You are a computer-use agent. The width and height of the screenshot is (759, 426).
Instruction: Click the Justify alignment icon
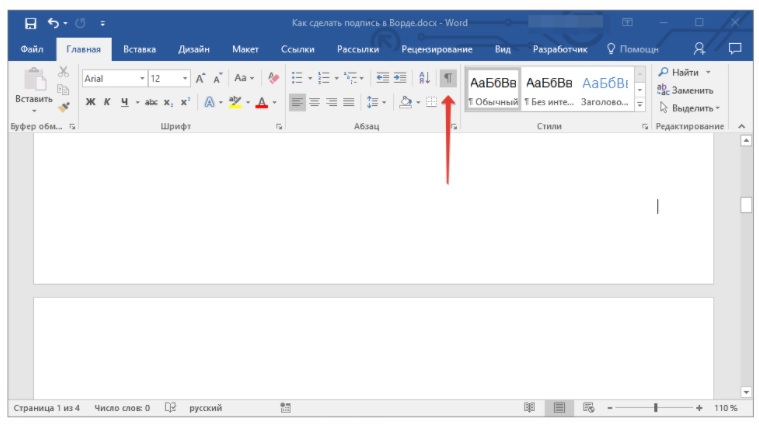(348, 102)
